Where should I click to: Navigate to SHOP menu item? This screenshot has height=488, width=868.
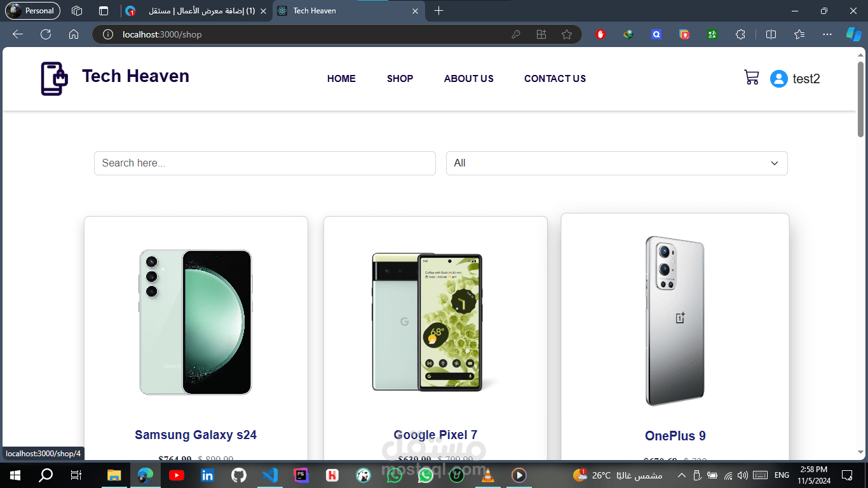[x=400, y=79]
